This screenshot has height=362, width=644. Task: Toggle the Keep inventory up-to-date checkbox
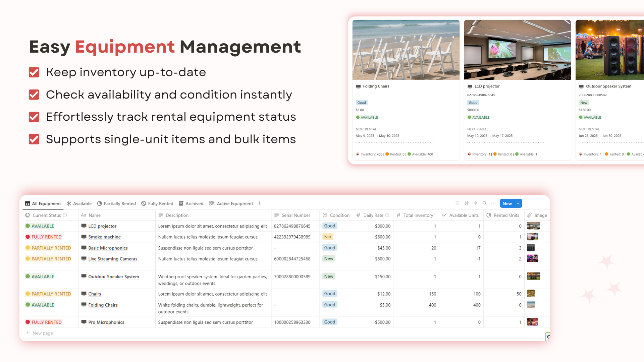click(x=34, y=72)
